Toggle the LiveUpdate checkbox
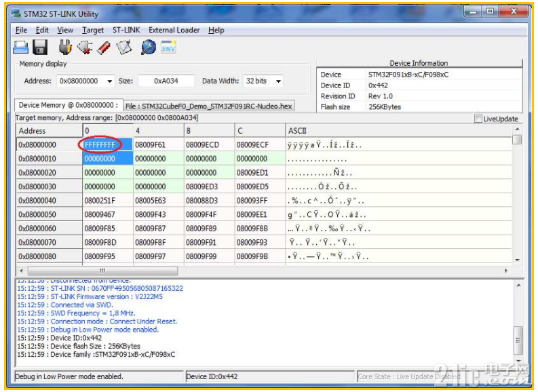 [478, 119]
